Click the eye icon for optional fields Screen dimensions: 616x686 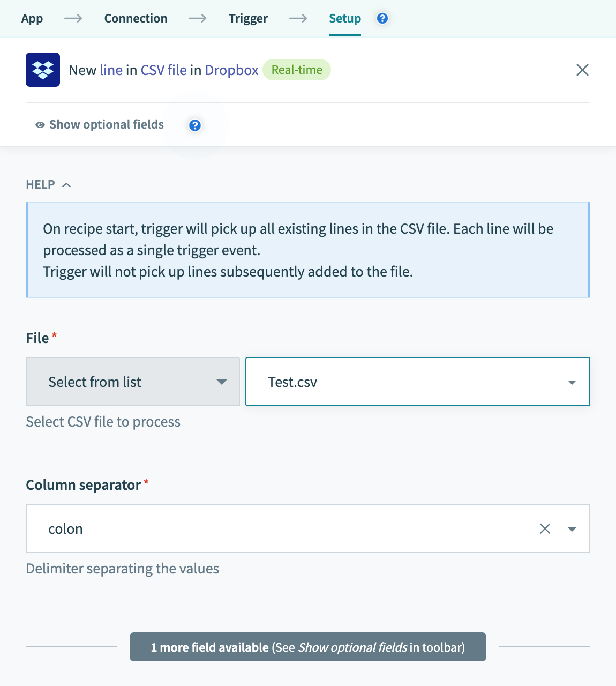[x=40, y=124]
